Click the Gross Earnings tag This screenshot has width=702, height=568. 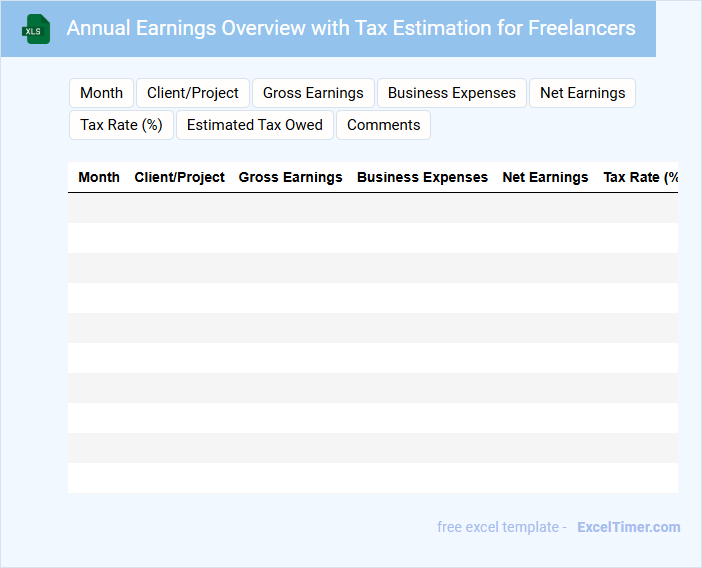(313, 93)
